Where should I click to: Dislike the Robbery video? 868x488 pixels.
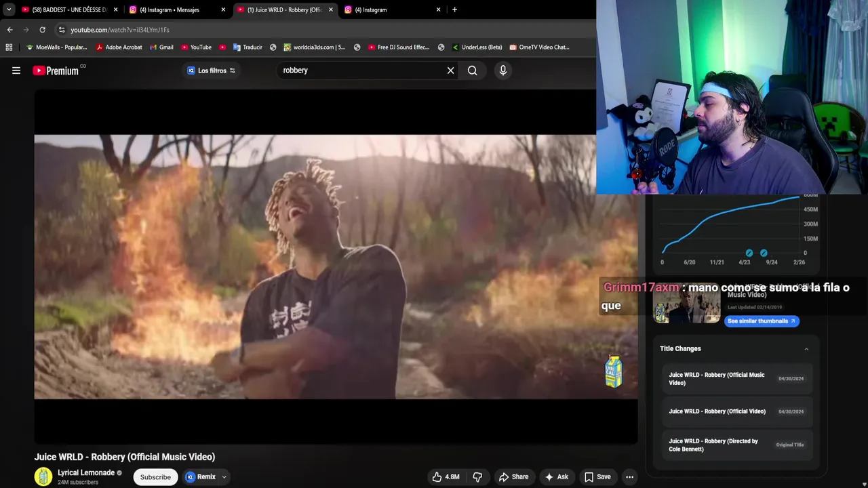click(477, 477)
